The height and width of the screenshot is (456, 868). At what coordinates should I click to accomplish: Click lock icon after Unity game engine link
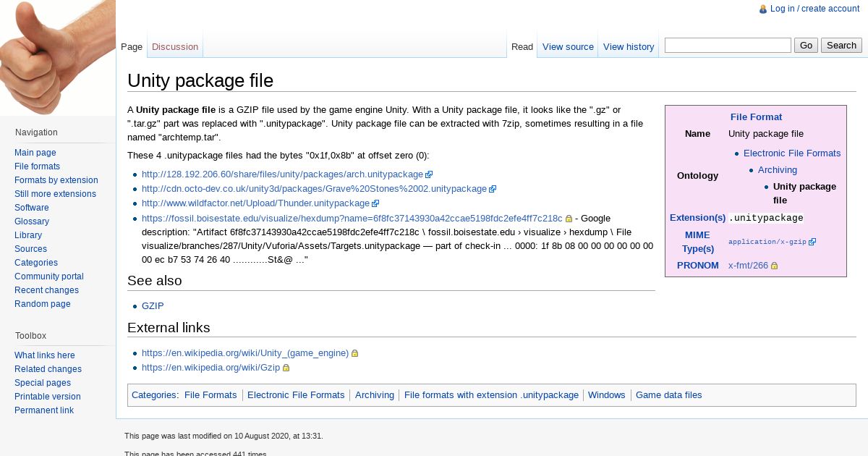[x=354, y=353]
